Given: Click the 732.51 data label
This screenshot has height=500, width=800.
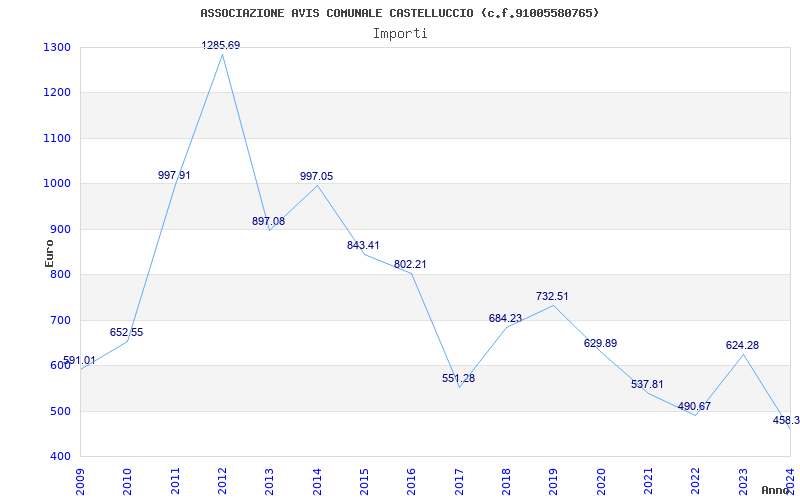Looking at the screenshot, I should (552, 296).
